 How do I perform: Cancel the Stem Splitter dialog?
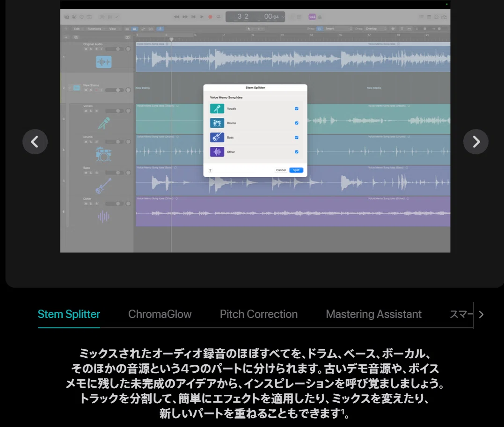click(281, 170)
